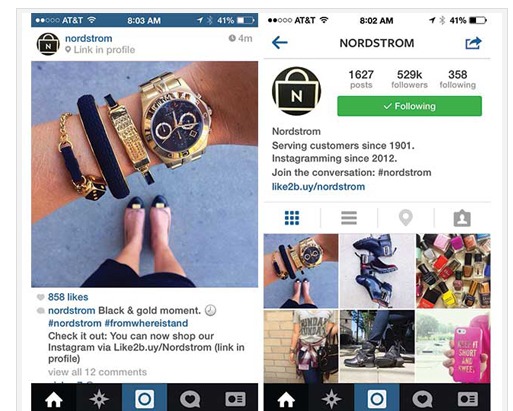View all 12 comments
This screenshot has height=411, width=513.
(x=97, y=372)
